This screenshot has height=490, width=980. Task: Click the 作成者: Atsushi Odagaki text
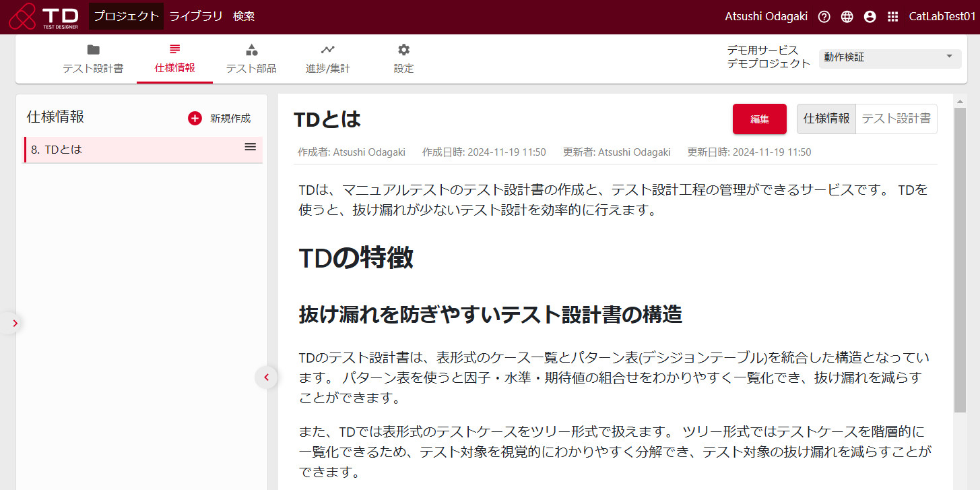point(352,152)
